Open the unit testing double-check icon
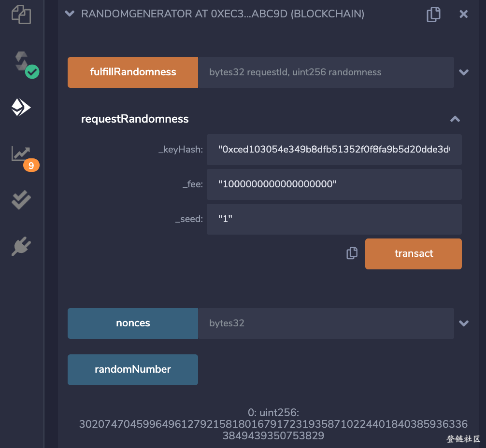This screenshot has height=448, width=486. [x=21, y=200]
